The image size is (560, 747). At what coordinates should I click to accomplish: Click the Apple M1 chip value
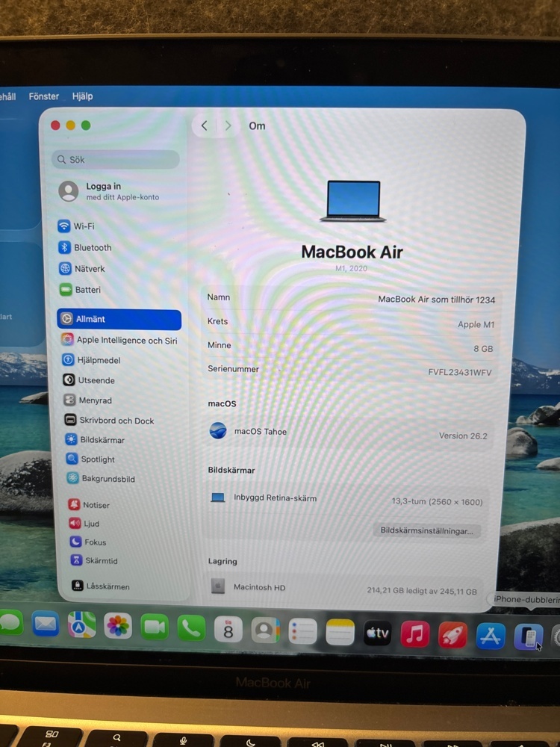[476, 324]
